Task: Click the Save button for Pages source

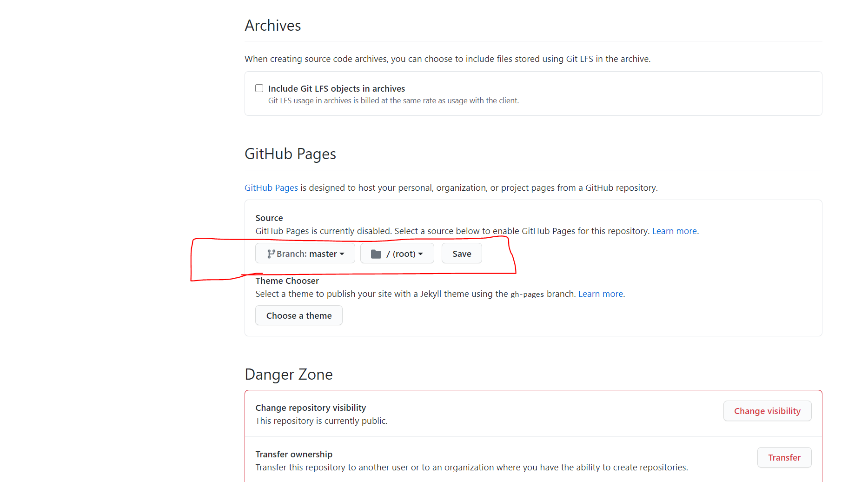Action: [x=462, y=254]
